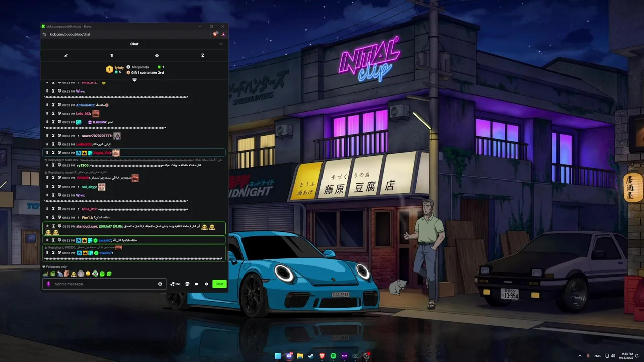Pick the last green quick emote
644x362 pixels.
[x=109, y=274]
